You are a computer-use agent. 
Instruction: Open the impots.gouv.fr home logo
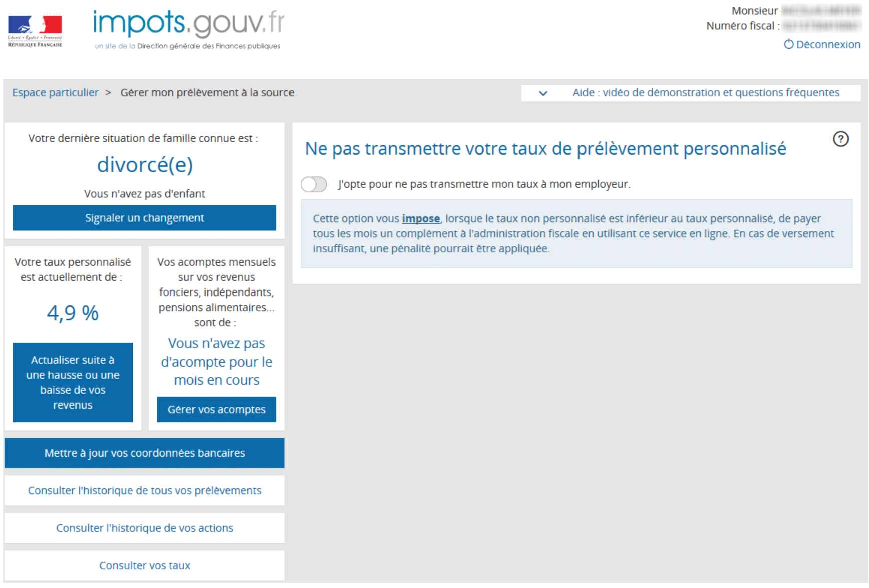[189, 29]
